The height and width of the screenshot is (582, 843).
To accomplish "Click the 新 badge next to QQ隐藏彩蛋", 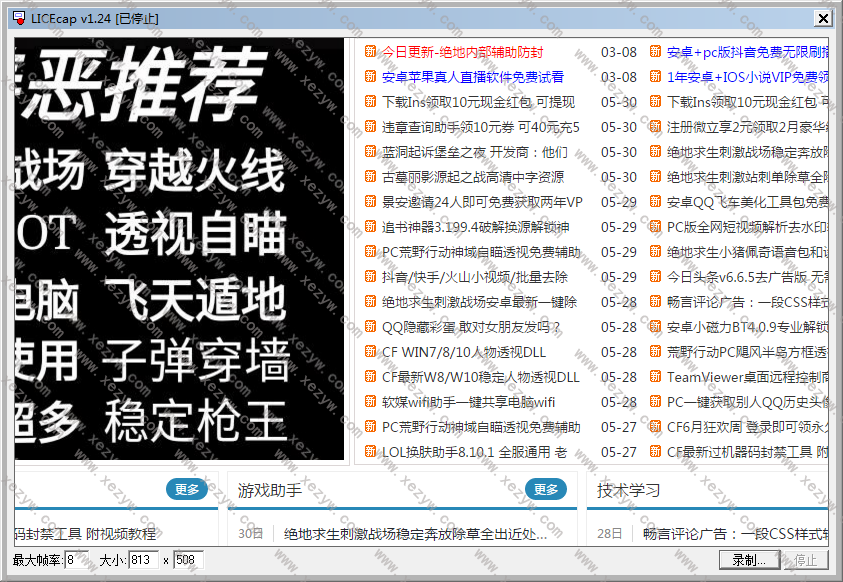I will pyautogui.click(x=370, y=327).
